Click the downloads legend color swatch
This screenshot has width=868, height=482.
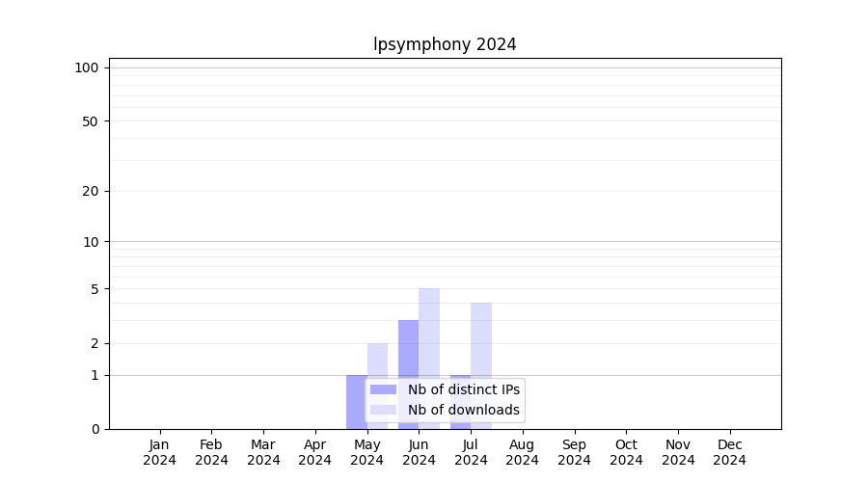point(383,410)
